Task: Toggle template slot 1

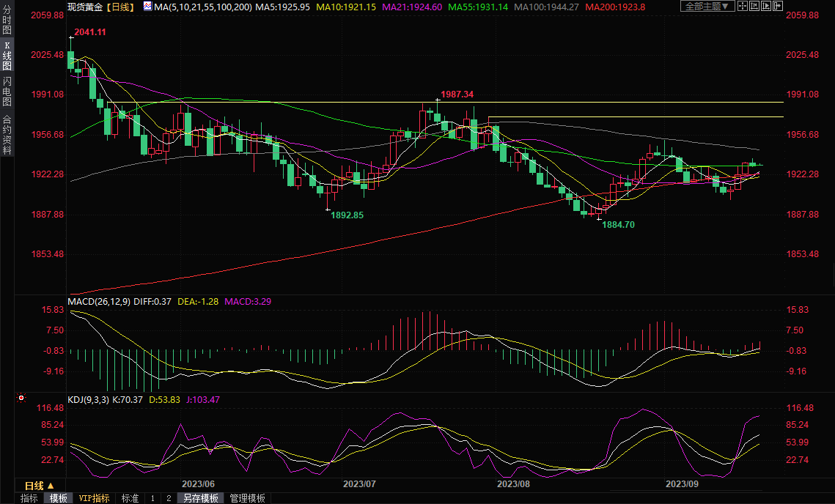Action: pos(152,498)
